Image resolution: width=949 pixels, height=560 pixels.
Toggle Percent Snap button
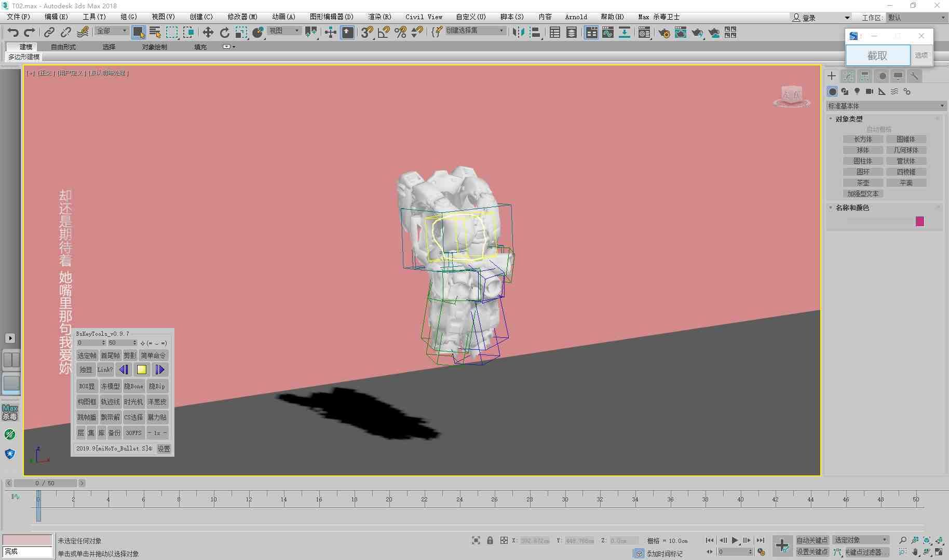[400, 32]
